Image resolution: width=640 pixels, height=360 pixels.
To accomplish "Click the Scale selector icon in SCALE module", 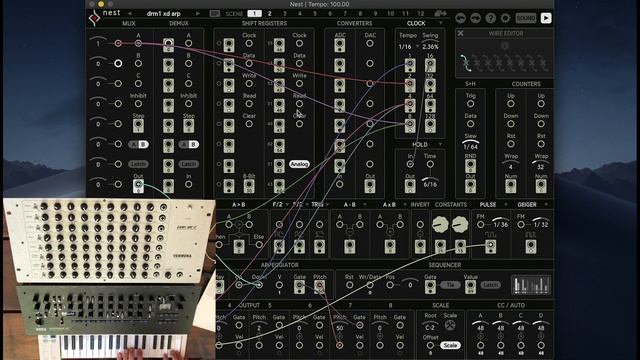I will click(450, 325).
